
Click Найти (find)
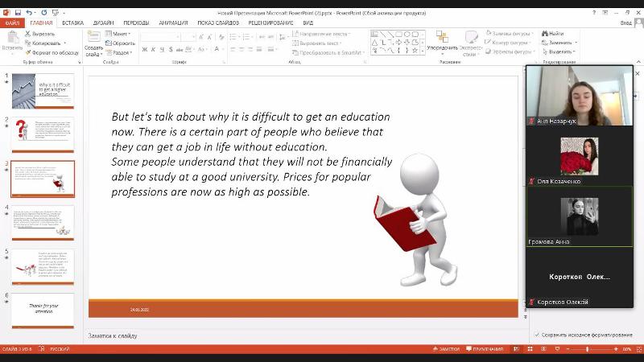553,33
